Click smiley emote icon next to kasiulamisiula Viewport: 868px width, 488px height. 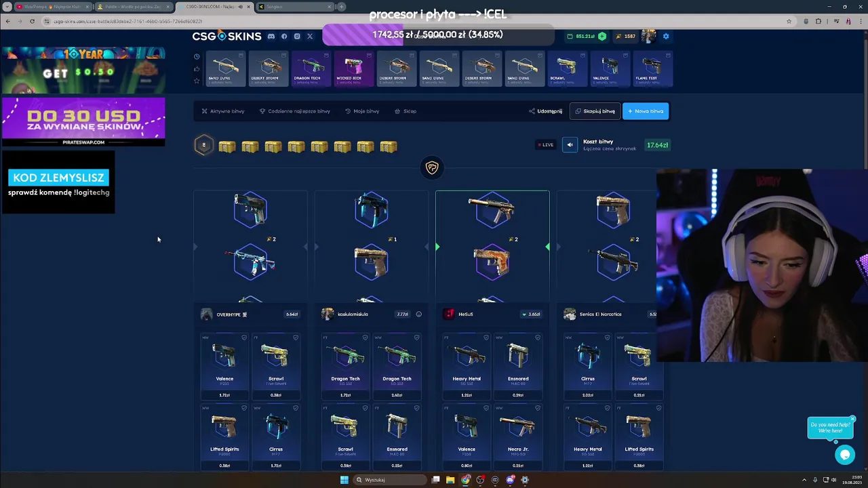click(418, 314)
